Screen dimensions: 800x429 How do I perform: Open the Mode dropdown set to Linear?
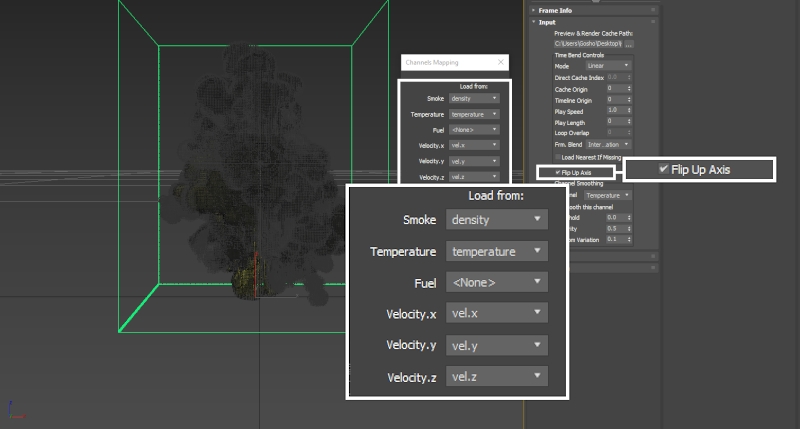pos(609,66)
